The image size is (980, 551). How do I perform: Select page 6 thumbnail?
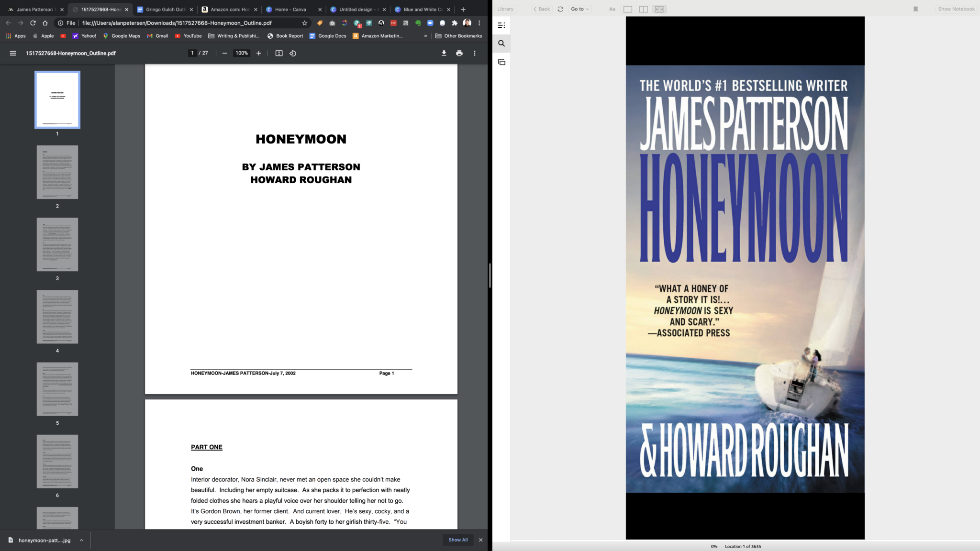tap(57, 462)
